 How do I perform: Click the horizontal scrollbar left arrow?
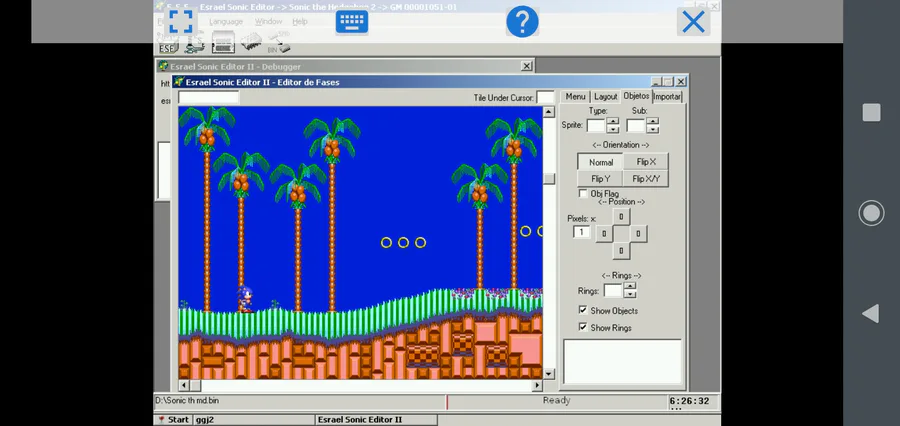[184, 386]
